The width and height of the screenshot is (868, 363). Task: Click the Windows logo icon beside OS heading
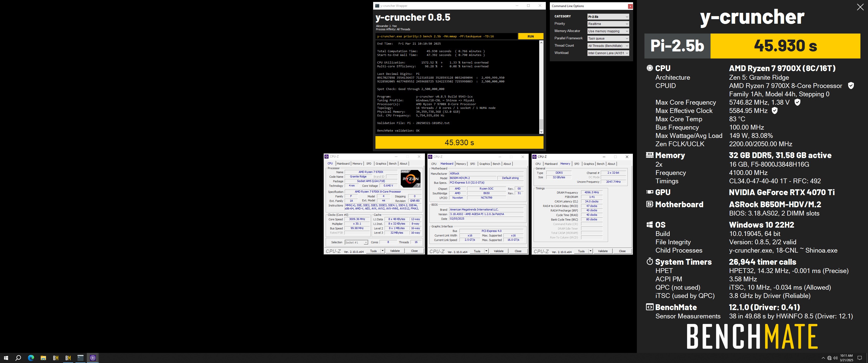pos(650,225)
